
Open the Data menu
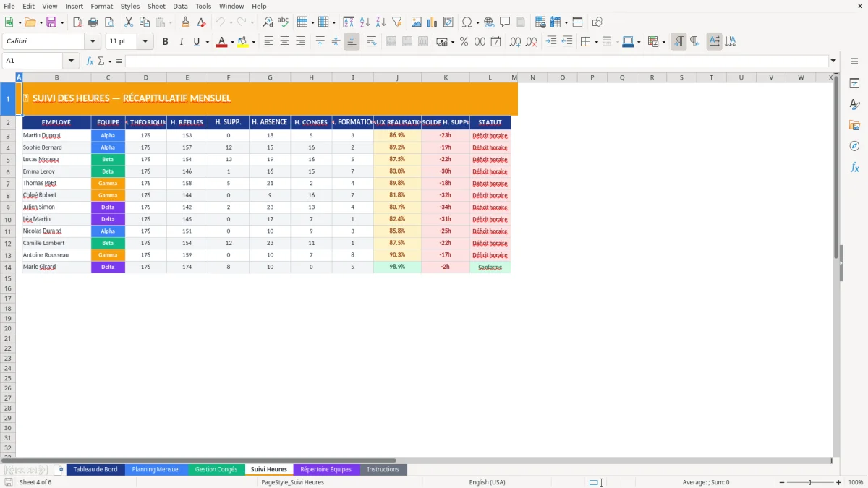(179, 6)
